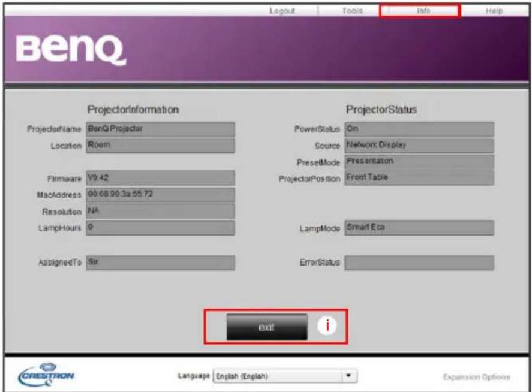Screen dimensions: 532x392
Task: Click the MacAddress value field
Action: [161, 194]
